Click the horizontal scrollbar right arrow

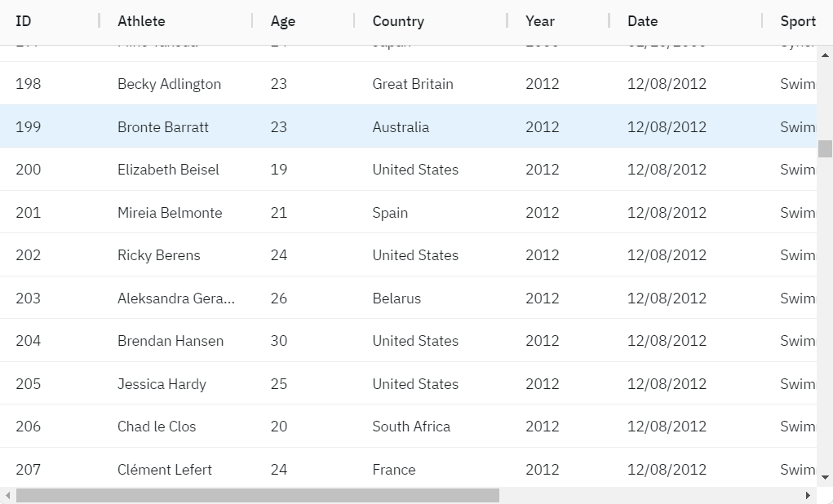pyautogui.click(x=808, y=496)
